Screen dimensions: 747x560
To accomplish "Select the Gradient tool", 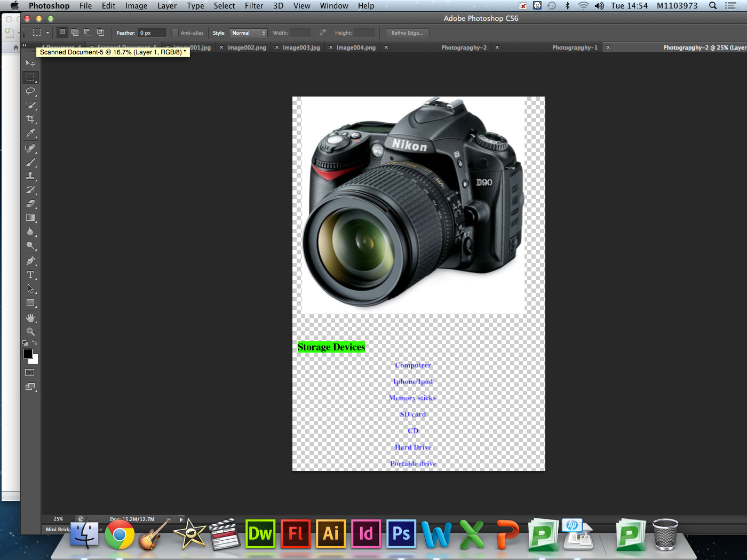I will 30,218.
